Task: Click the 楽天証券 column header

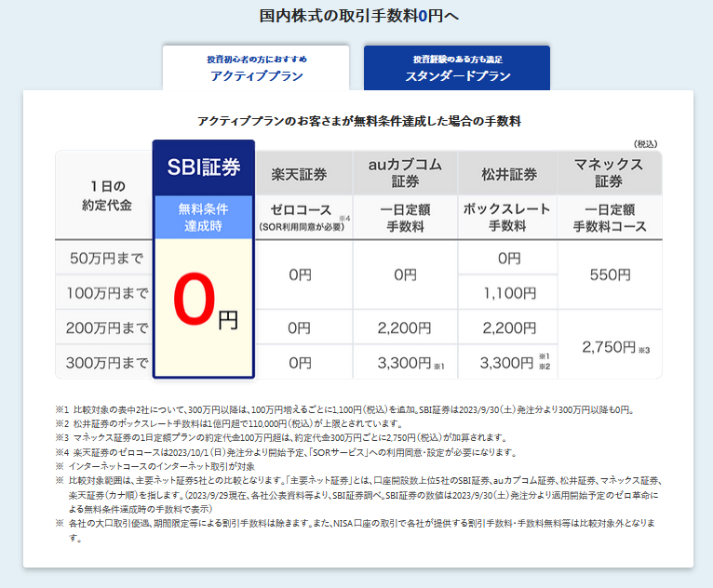Action: point(299,173)
